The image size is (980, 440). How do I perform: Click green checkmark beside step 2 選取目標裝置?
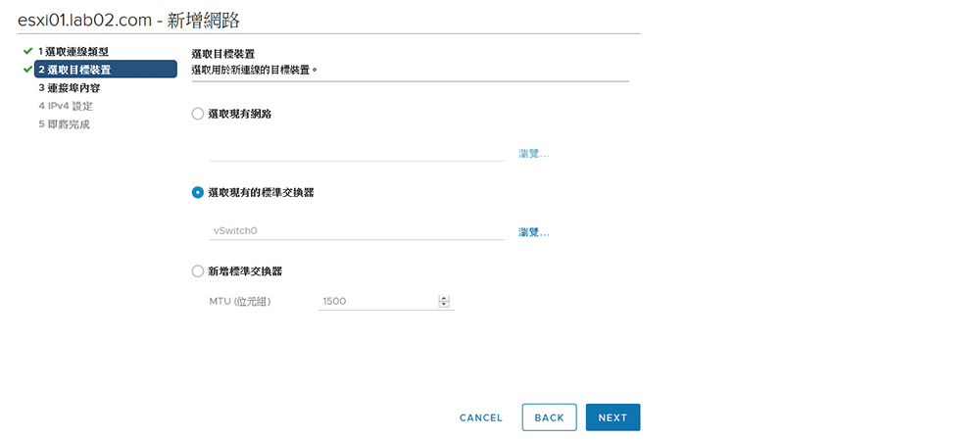pyautogui.click(x=26, y=69)
